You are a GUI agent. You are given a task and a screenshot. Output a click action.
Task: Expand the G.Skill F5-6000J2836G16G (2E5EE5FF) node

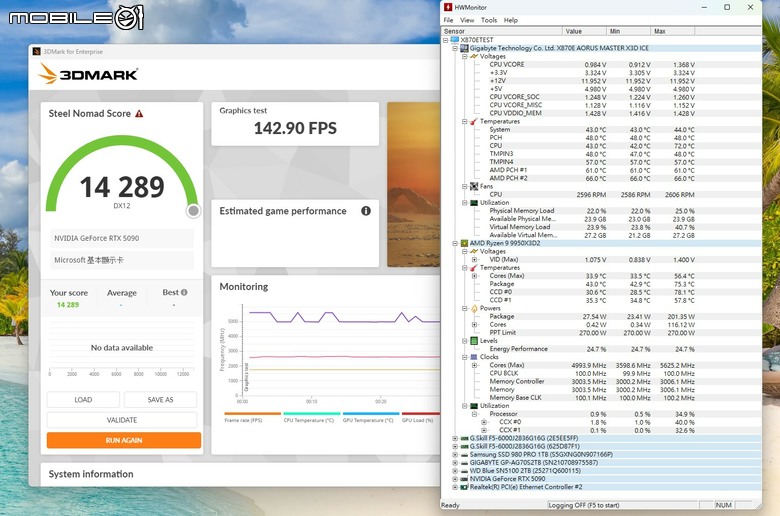coord(455,438)
